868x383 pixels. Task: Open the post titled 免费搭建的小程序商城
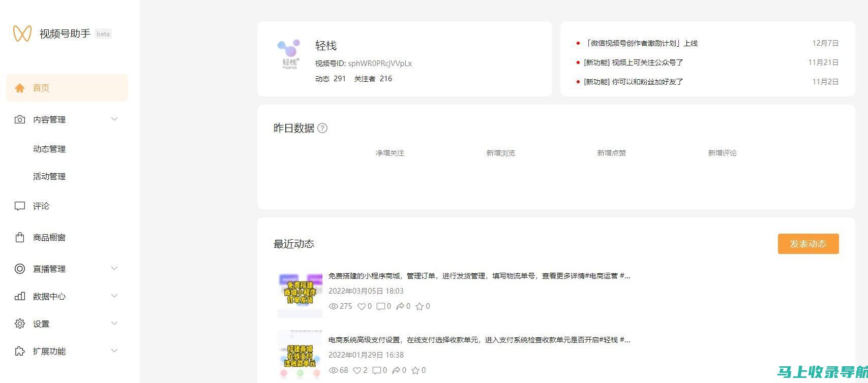coord(479,276)
